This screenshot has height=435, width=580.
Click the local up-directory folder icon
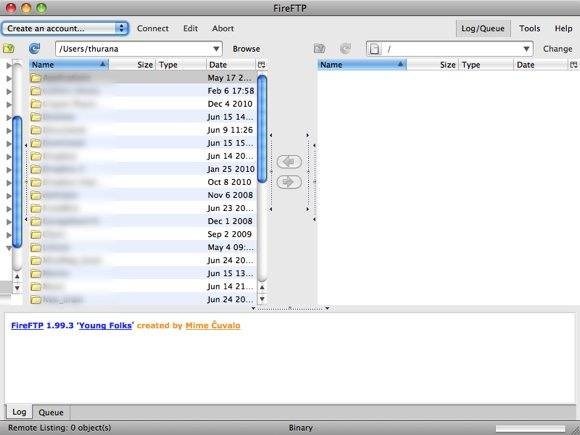coord(9,48)
